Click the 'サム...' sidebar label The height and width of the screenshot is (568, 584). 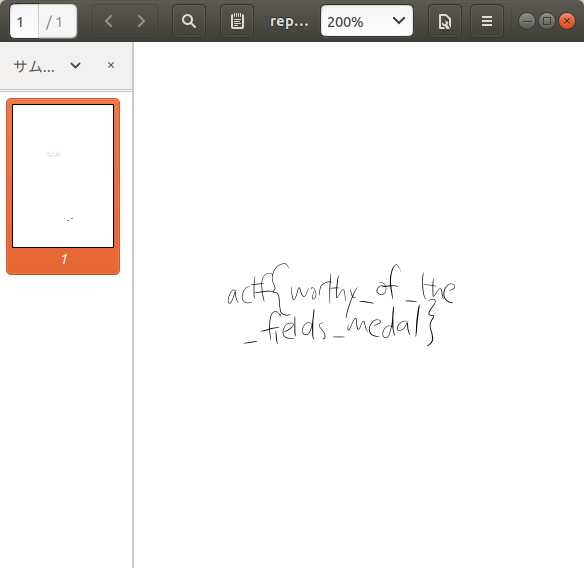(x=34, y=66)
